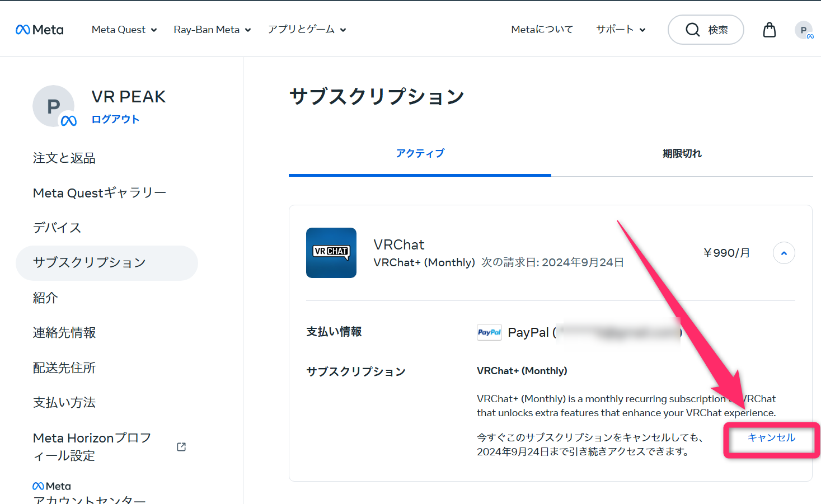Select サブスクリプション in sidebar

pyautogui.click(x=107, y=263)
